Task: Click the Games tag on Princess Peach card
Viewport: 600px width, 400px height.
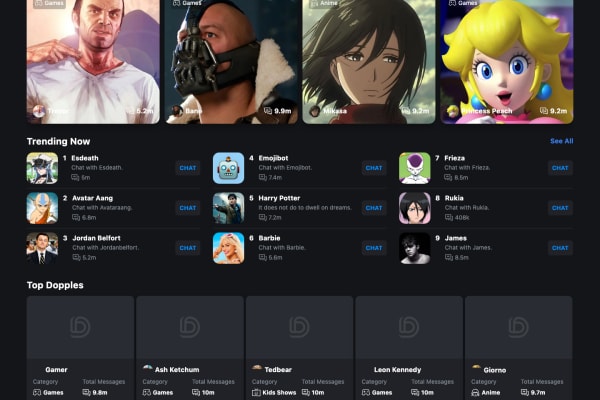Action: 463,3
